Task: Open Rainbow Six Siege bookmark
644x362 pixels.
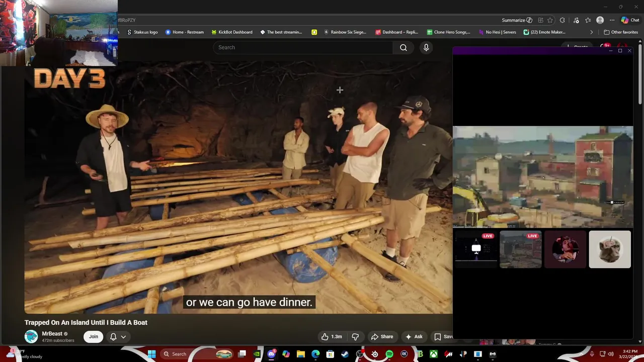Action: [x=345, y=32]
